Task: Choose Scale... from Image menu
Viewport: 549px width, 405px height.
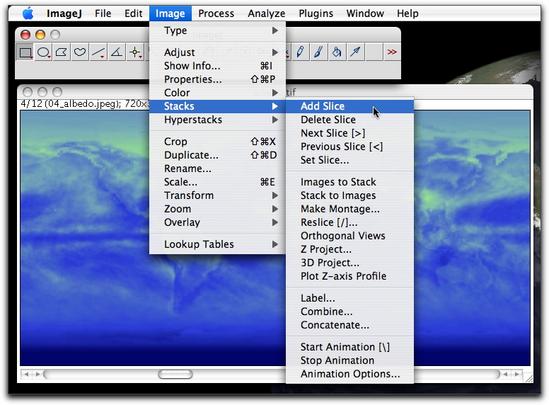Action: coord(217,182)
